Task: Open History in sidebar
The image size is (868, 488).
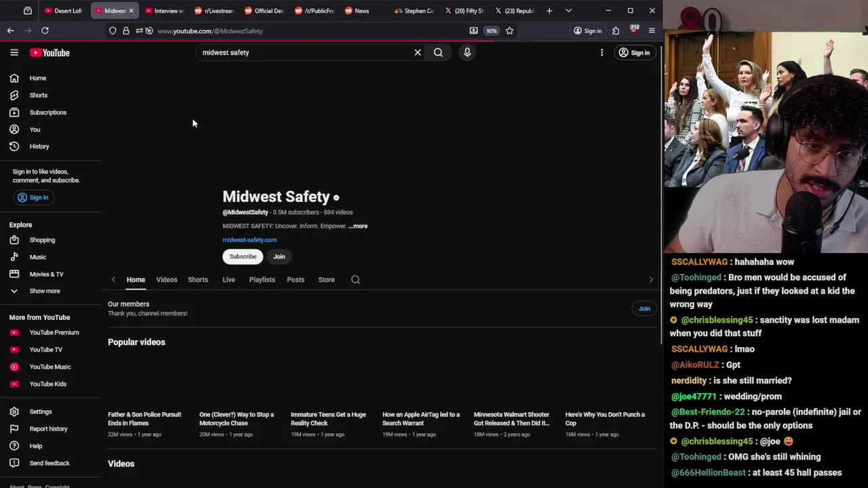Action: click(x=39, y=146)
